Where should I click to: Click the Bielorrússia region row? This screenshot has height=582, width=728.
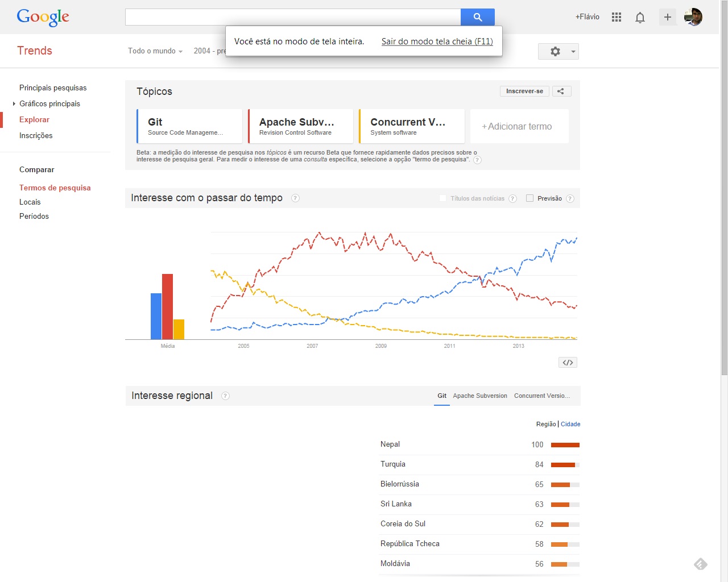coord(479,484)
